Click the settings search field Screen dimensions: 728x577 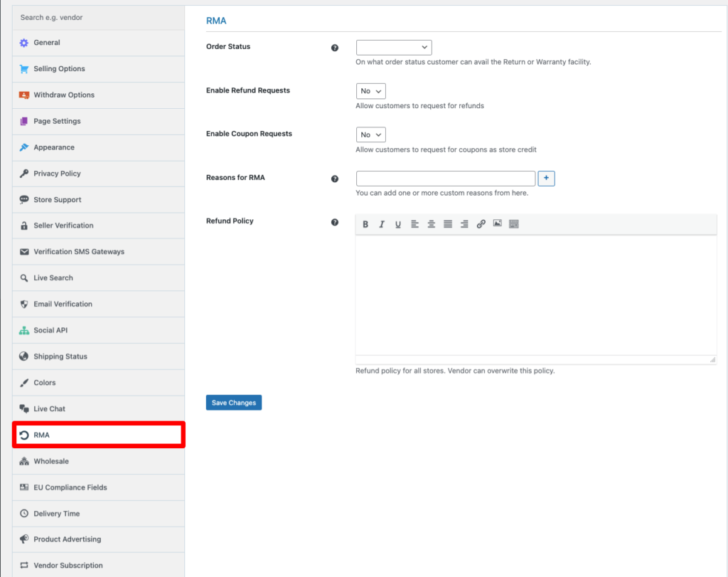pyautogui.click(x=98, y=18)
